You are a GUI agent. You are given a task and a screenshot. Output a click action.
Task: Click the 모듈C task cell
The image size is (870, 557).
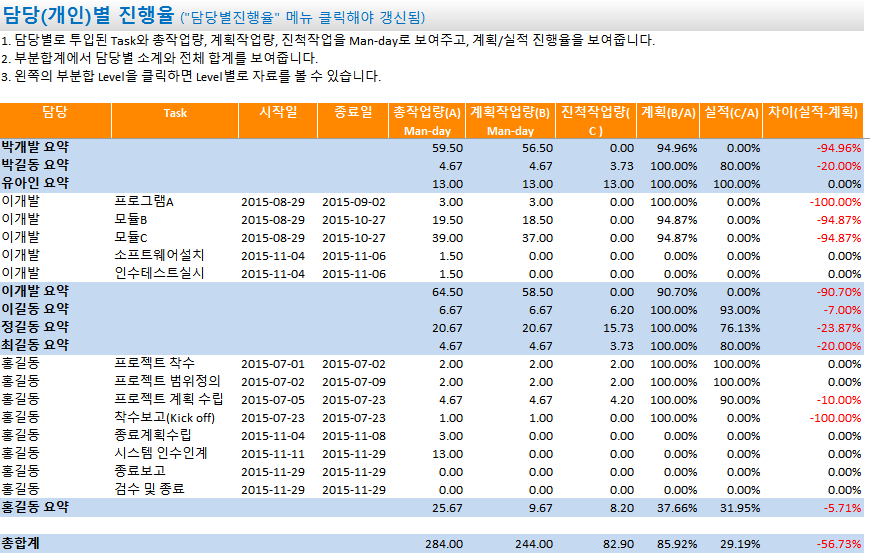[x=130, y=237]
